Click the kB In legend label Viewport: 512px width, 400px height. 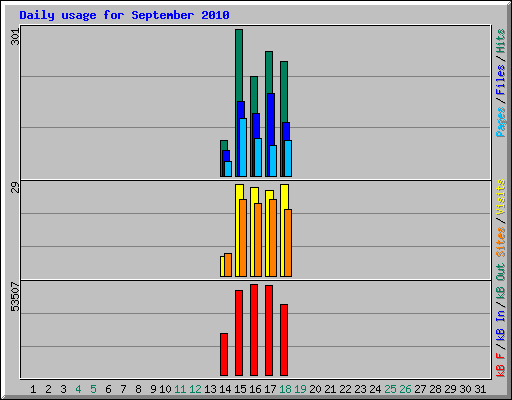point(501,325)
